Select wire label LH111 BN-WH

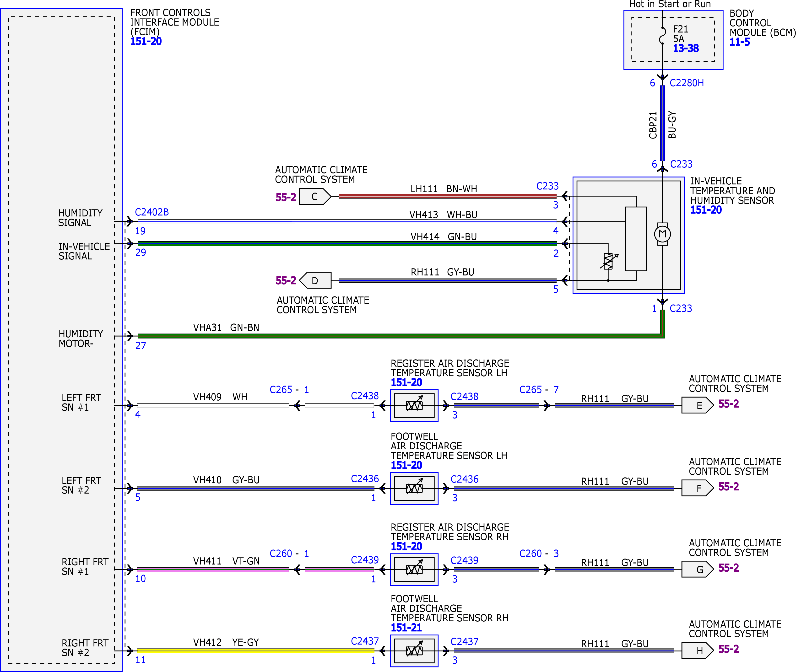(444, 189)
